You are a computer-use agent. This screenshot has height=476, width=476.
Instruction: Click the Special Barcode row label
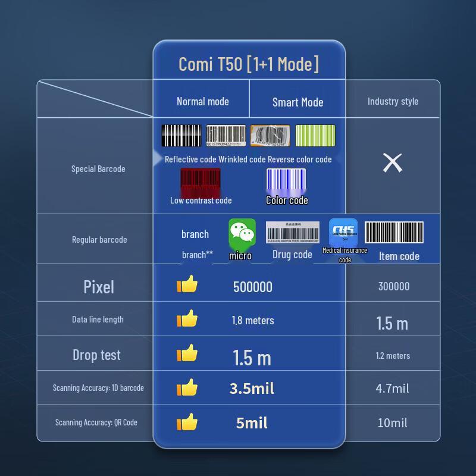98,169
